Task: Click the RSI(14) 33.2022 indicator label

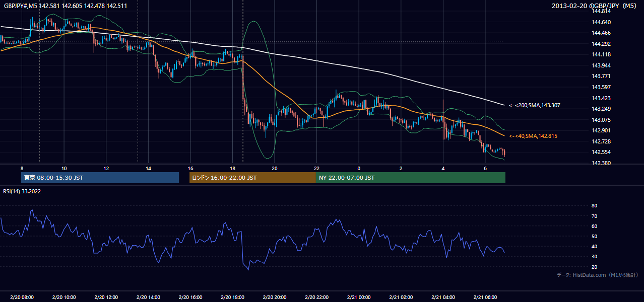Action: (22, 191)
